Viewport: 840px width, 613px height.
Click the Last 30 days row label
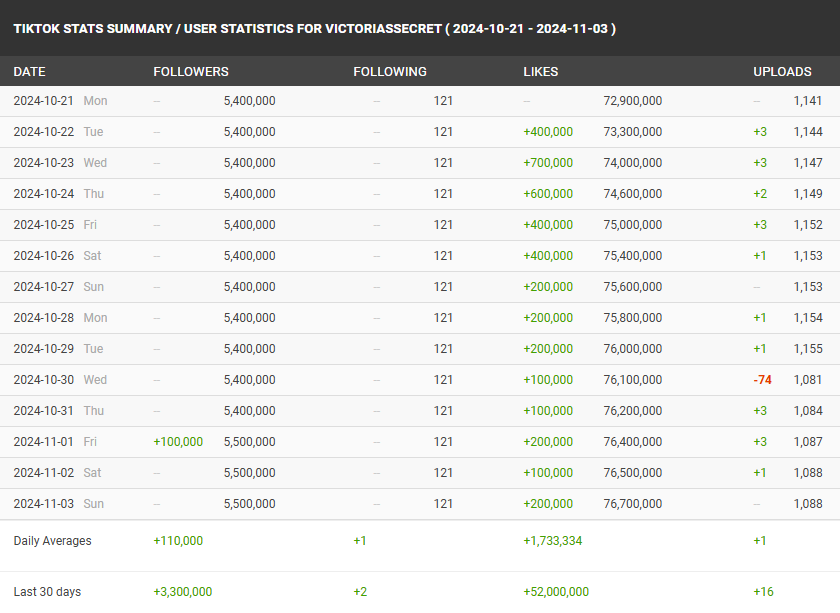(x=47, y=592)
